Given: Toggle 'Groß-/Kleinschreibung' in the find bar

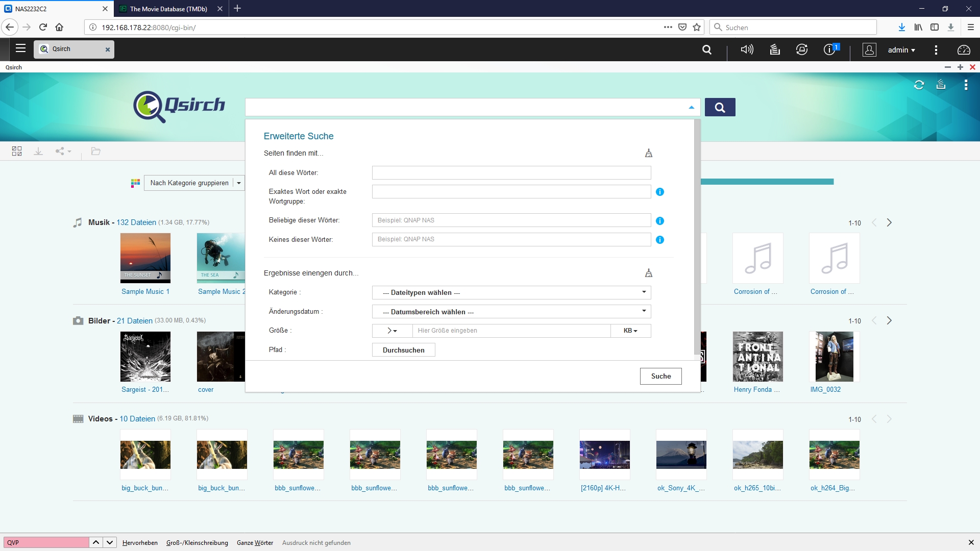Looking at the screenshot, I should 197,542.
